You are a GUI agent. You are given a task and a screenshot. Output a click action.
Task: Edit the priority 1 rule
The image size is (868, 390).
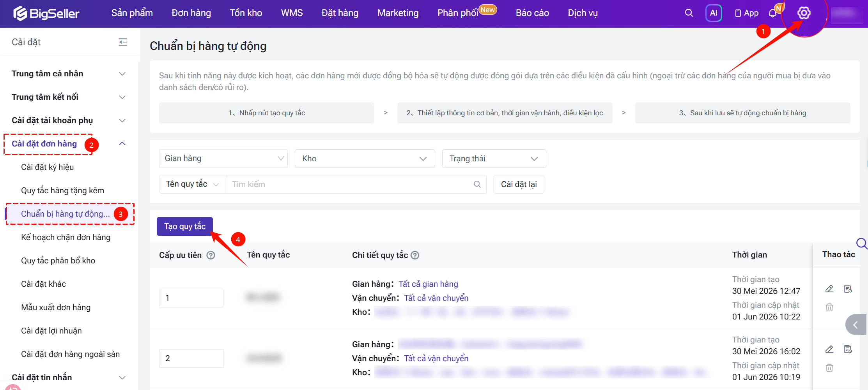829,289
